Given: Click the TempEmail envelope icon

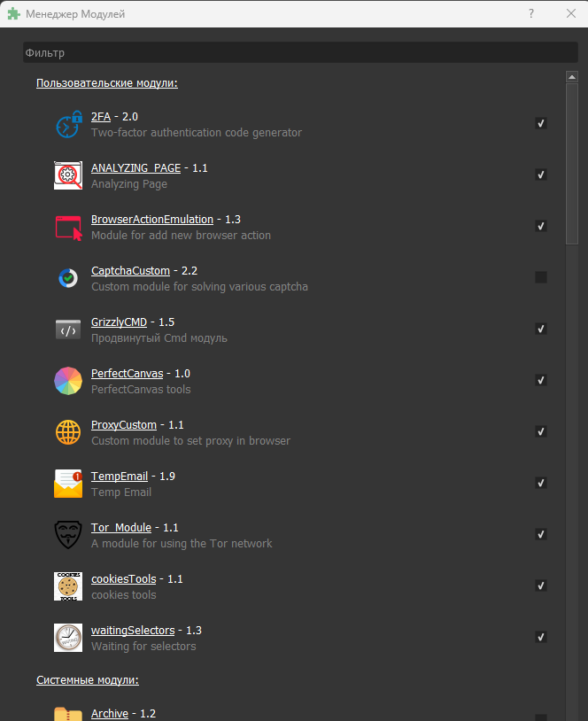Looking at the screenshot, I should (68, 484).
